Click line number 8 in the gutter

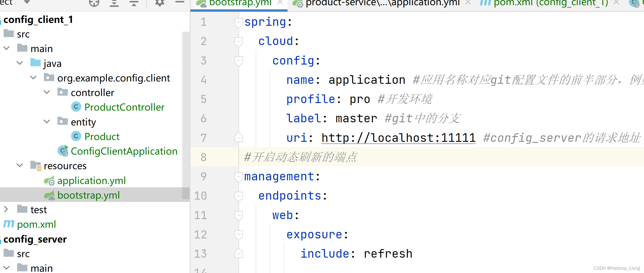coord(203,157)
